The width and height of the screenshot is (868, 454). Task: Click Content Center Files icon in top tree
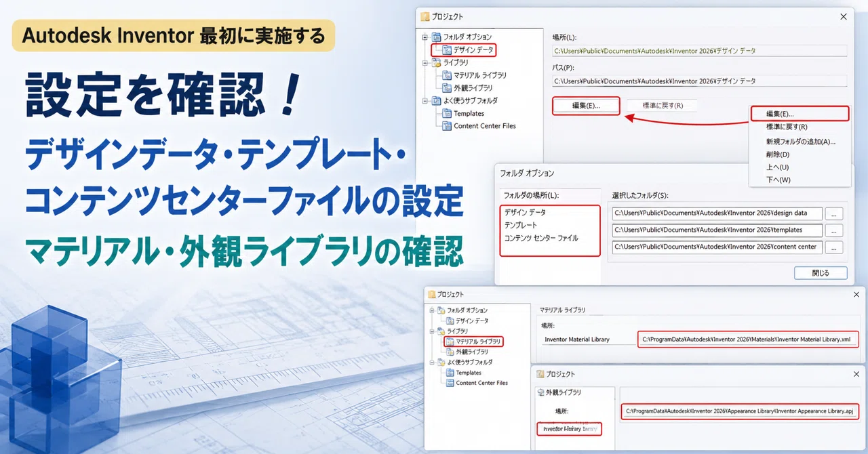(x=448, y=126)
